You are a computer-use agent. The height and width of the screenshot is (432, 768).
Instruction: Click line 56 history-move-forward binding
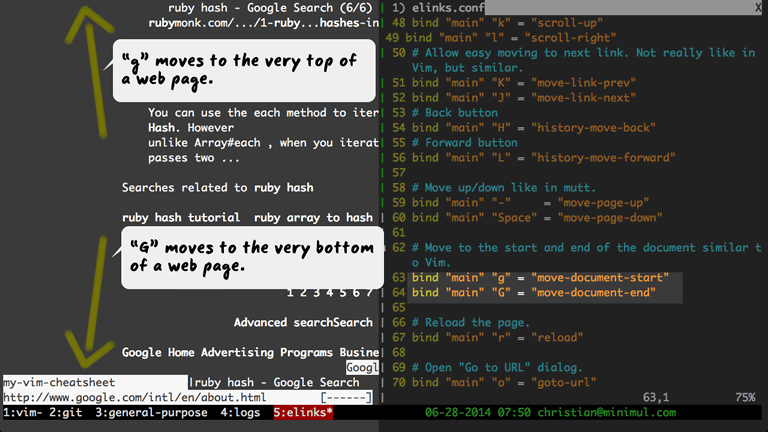click(544, 158)
